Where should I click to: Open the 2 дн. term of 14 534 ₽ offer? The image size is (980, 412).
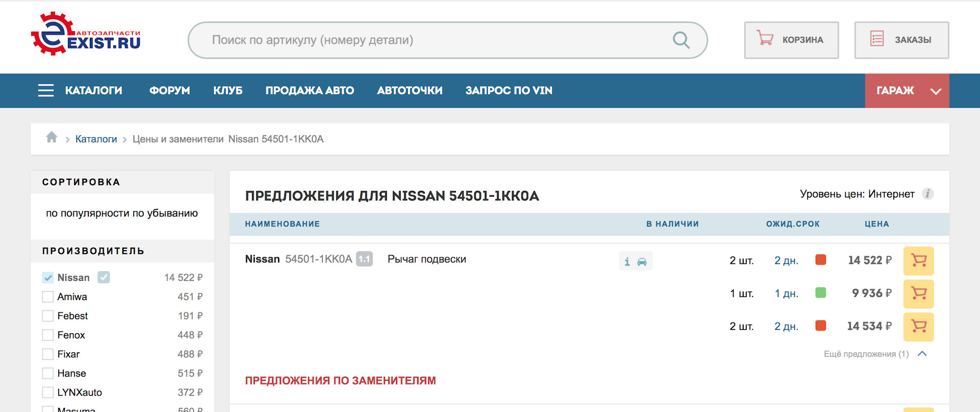786,326
